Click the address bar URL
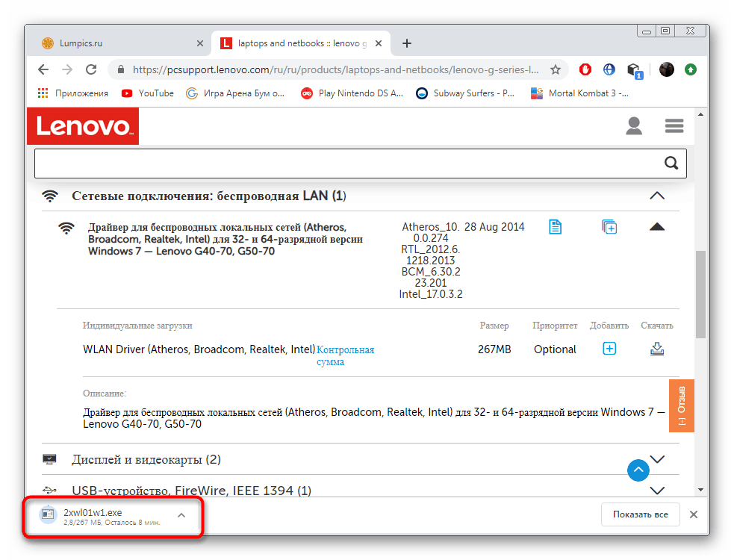The image size is (734, 560). coord(335,69)
